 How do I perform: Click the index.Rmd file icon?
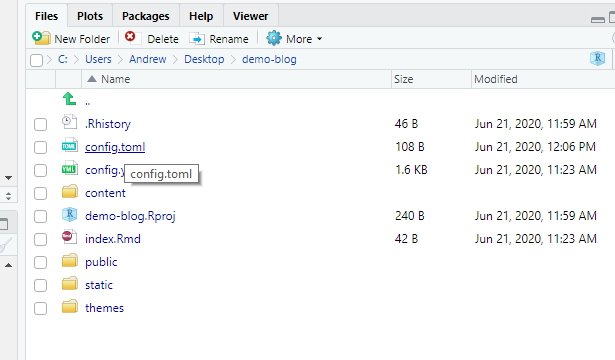coord(69,237)
